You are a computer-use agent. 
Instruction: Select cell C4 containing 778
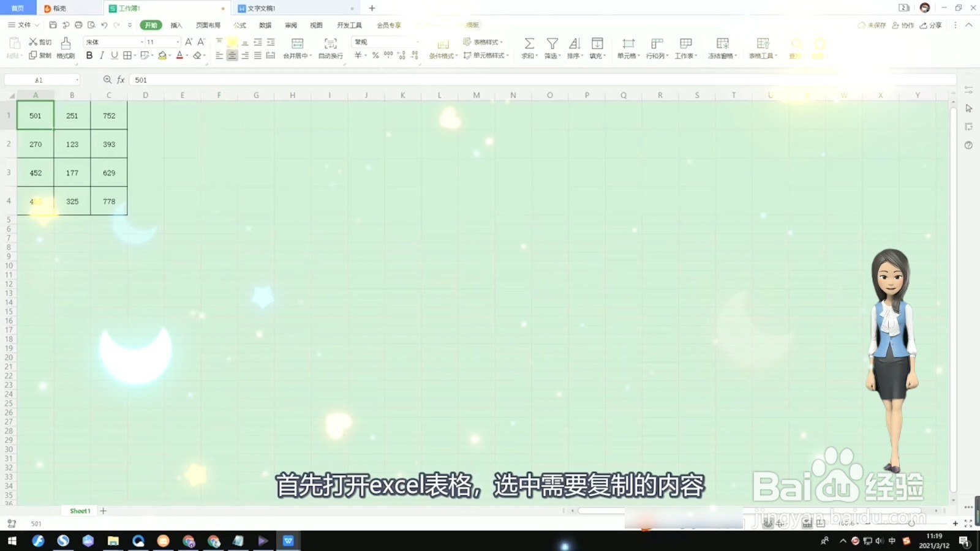click(x=109, y=201)
